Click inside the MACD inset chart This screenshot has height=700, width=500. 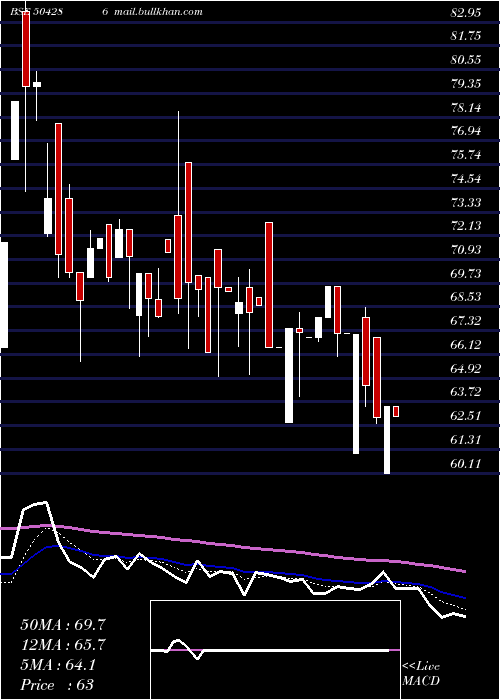[x=275, y=650]
